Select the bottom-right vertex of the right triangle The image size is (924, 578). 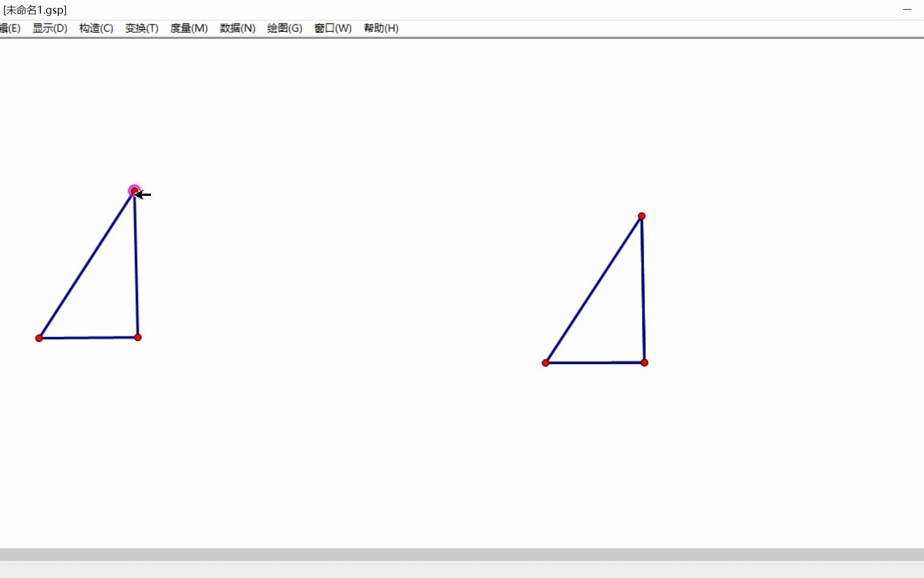[x=644, y=362]
